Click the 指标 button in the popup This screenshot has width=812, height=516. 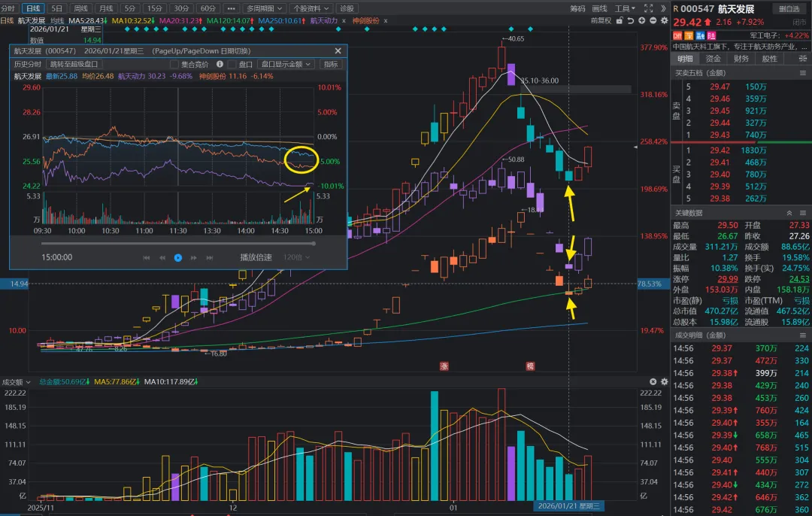[x=331, y=64]
